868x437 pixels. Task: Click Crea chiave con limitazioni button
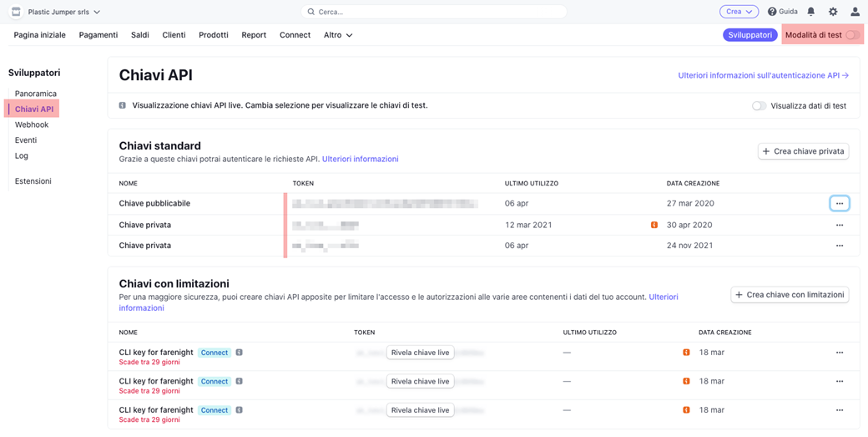[x=790, y=295]
